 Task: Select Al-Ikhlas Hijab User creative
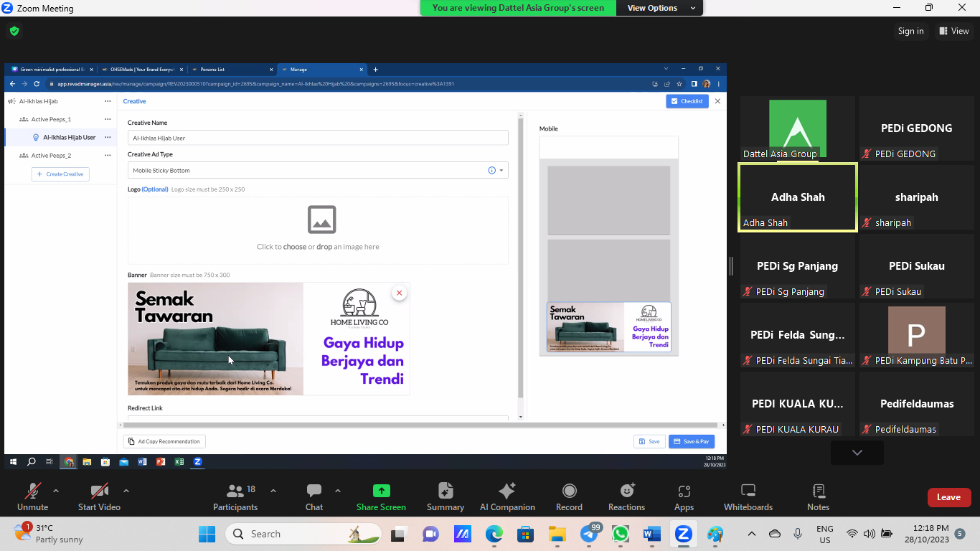(x=69, y=137)
